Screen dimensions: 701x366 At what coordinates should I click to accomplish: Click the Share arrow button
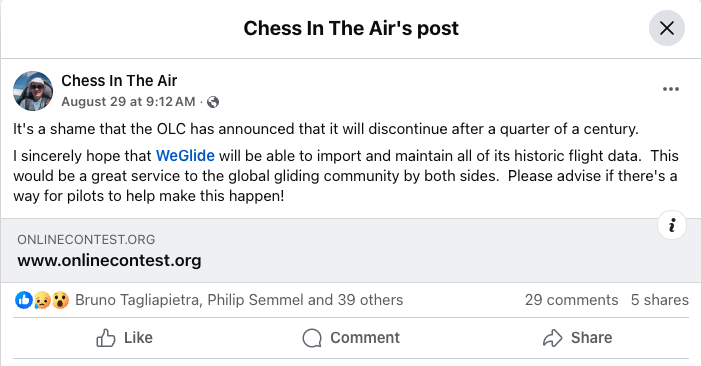click(577, 338)
